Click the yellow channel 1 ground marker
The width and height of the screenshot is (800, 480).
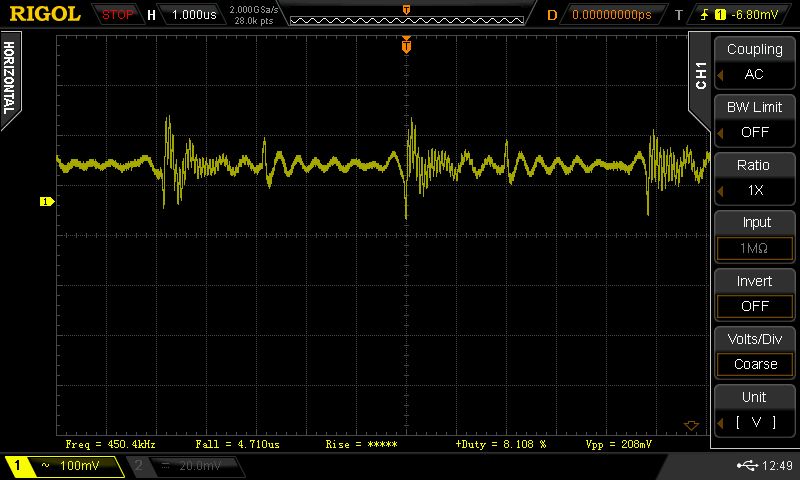tap(46, 201)
